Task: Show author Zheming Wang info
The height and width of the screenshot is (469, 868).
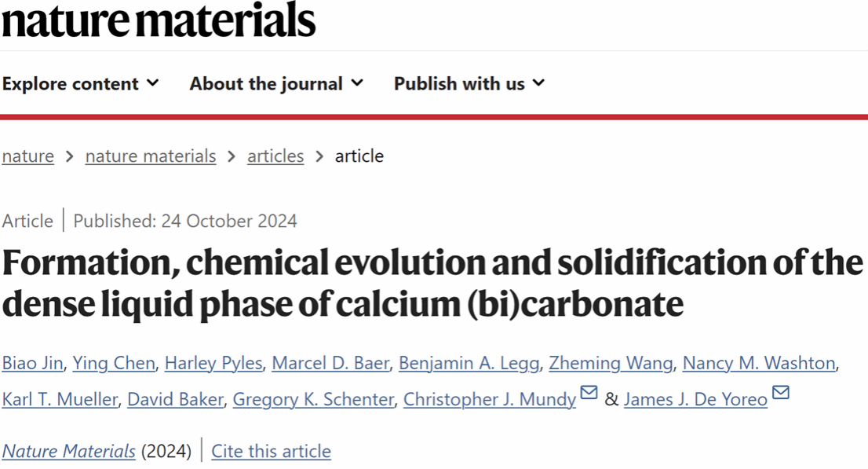Action: pyautogui.click(x=611, y=363)
